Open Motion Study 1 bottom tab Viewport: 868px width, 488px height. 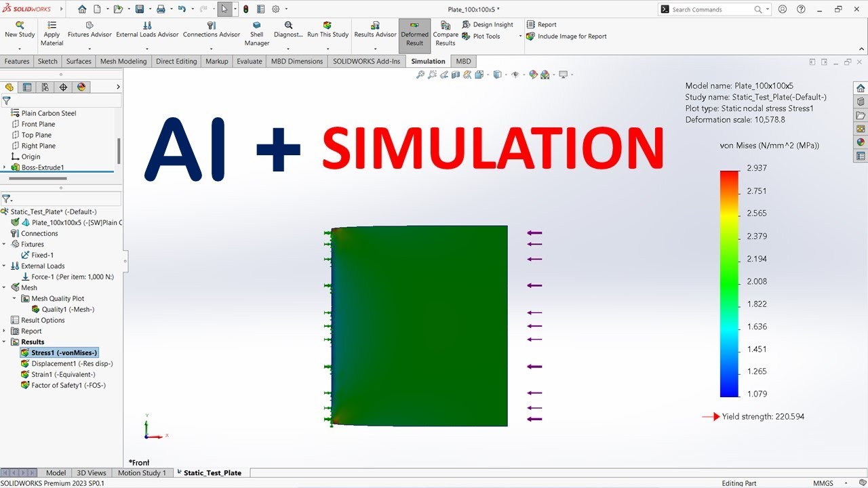click(x=142, y=472)
